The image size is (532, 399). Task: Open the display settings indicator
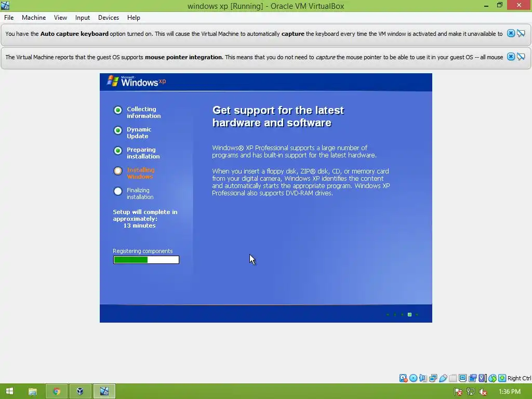tap(462, 378)
